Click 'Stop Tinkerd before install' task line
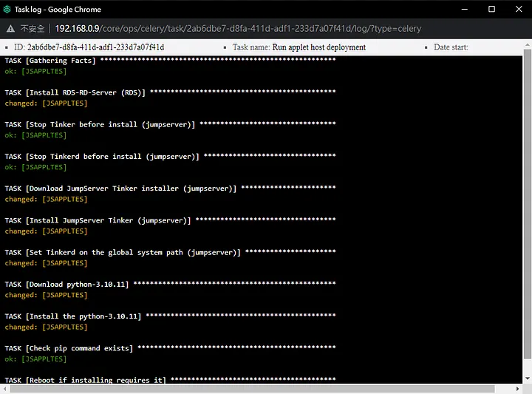This screenshot has height=394, width=532. [x=170, y=157]
